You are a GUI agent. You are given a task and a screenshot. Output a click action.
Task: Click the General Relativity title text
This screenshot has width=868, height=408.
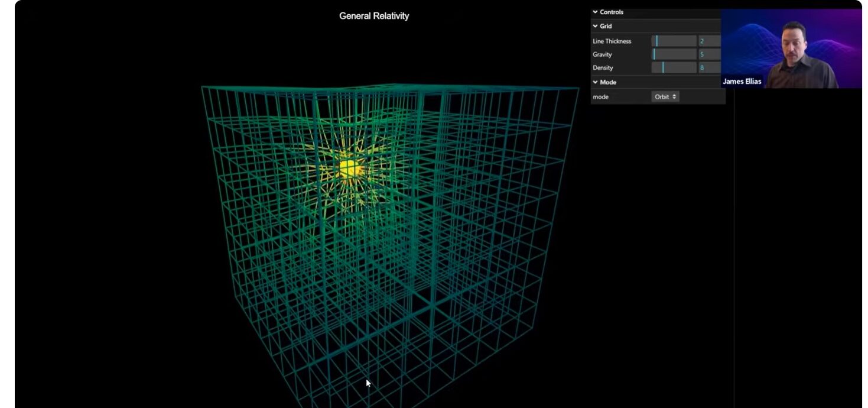[373, 16]
